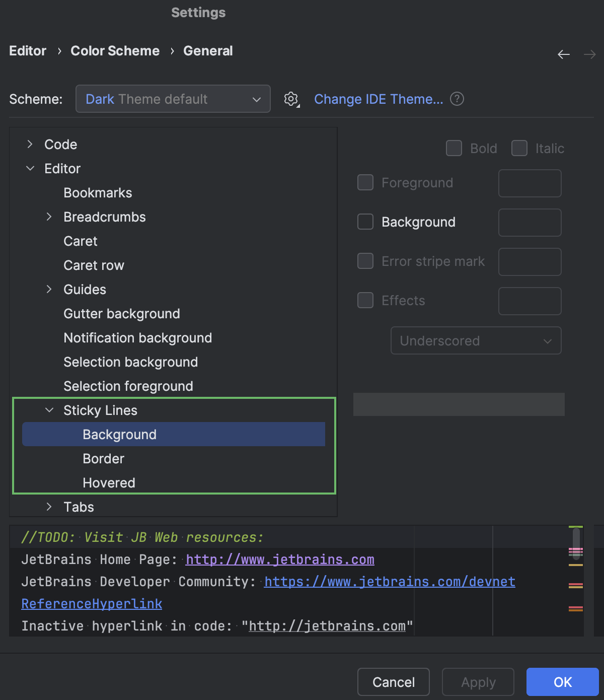Viewport: 604px width, 700px height.
Task: Select Selection foreground item
Action: (x=128, y=386)
